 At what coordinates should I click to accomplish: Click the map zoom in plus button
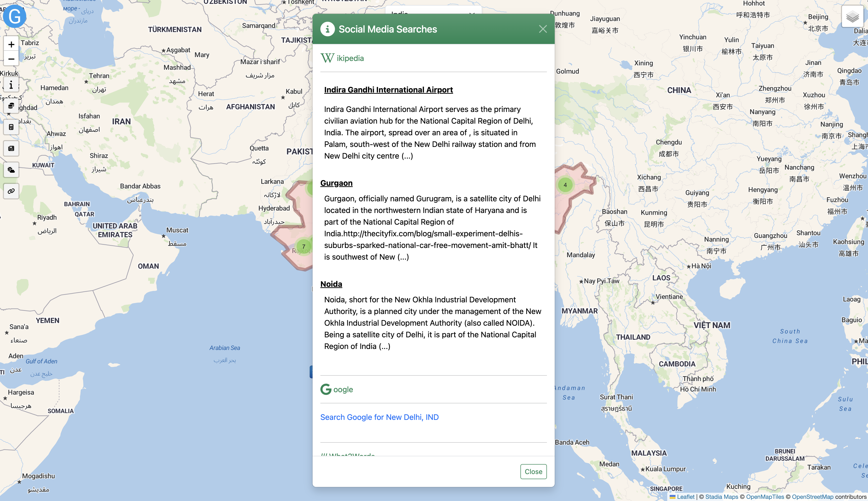click(x=11, y=44)
